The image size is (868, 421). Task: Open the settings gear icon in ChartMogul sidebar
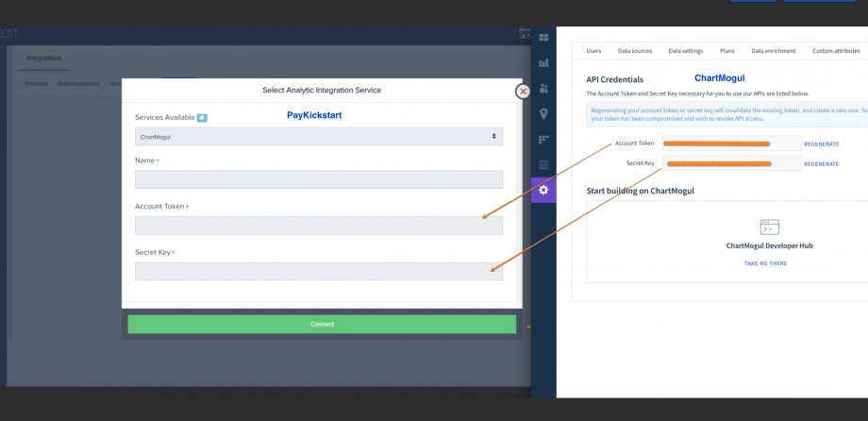pos(543,190)
